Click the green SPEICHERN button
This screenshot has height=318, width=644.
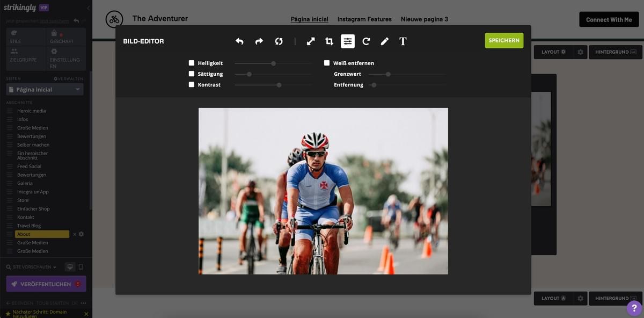coord(504,40)
